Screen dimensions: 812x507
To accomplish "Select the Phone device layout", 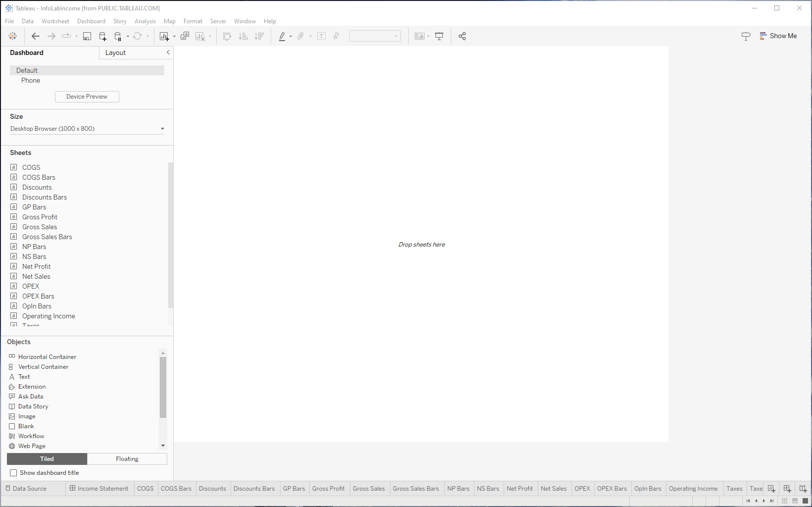I will pos(31,80).
